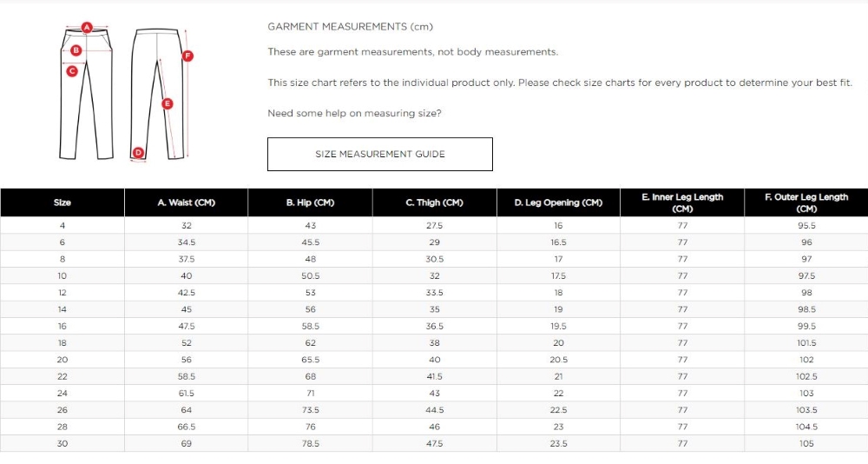Open the Size Measurement Guide
This screenshot has height=464, width=868.
tap(379, 154)
